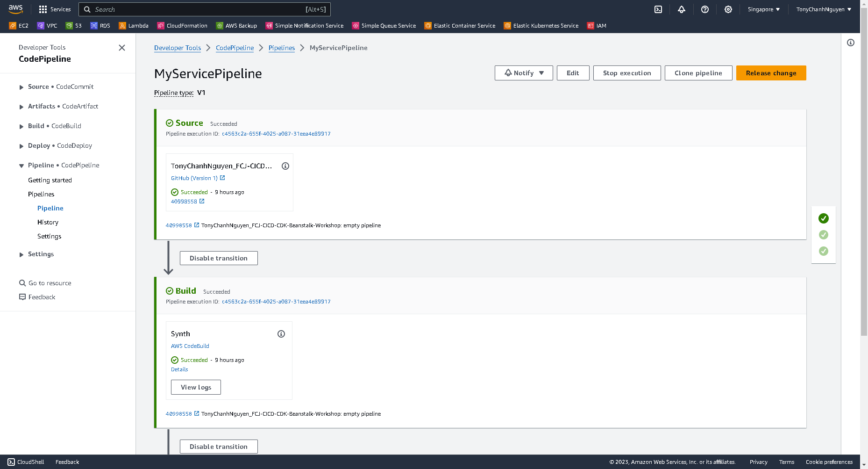Show info for the GitHub source action
The height and width of the screenshot is (469, 868).
coord(285,166)
